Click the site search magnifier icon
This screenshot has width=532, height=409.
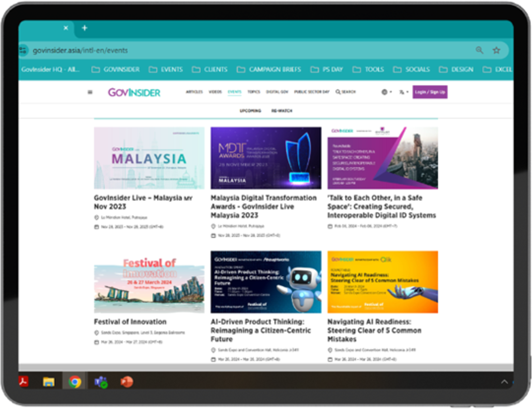click(x=338, y=92)
